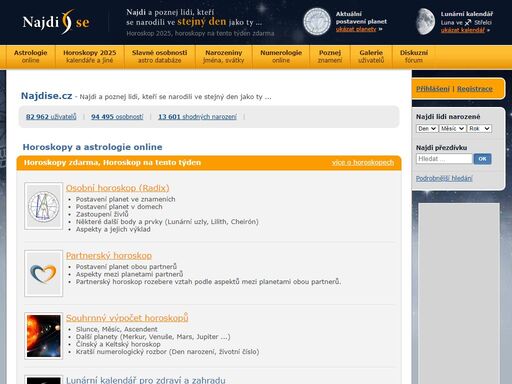Open Poznej znamení menu item
512x384 pixels.
330,56
